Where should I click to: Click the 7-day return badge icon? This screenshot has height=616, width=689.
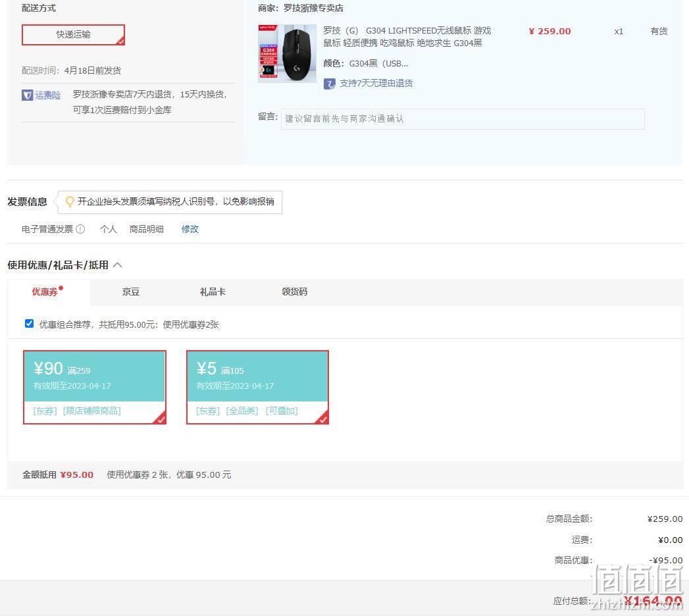[x=329, y=84]
